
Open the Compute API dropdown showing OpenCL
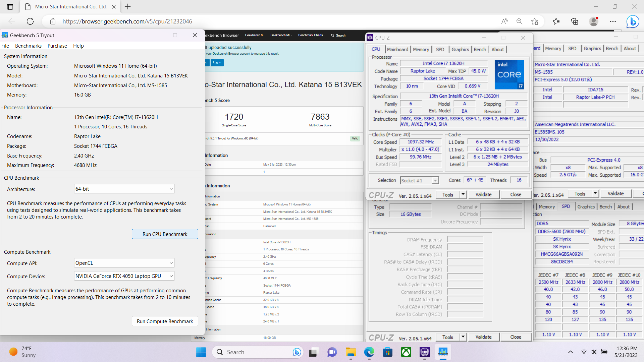pyautogui.click(x=124, y=263)
